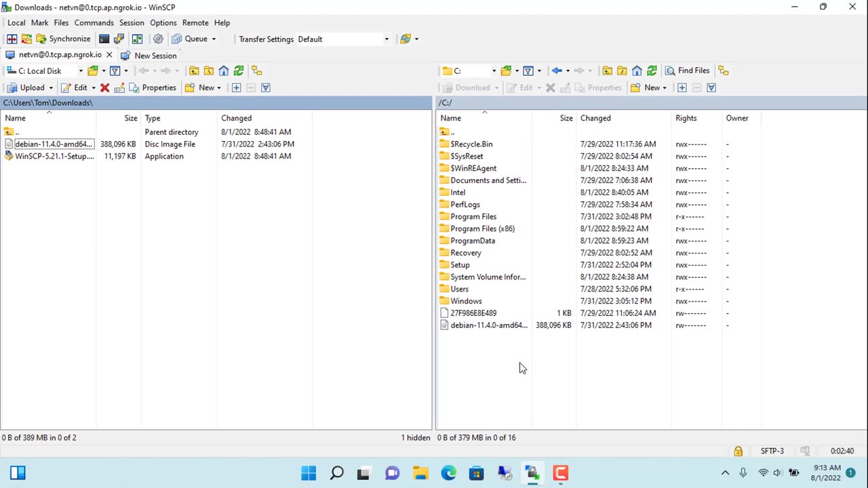This screenshot has width=868, height=488.
Task: Go to remote root directory icon
Action: (x=622, y=70)
